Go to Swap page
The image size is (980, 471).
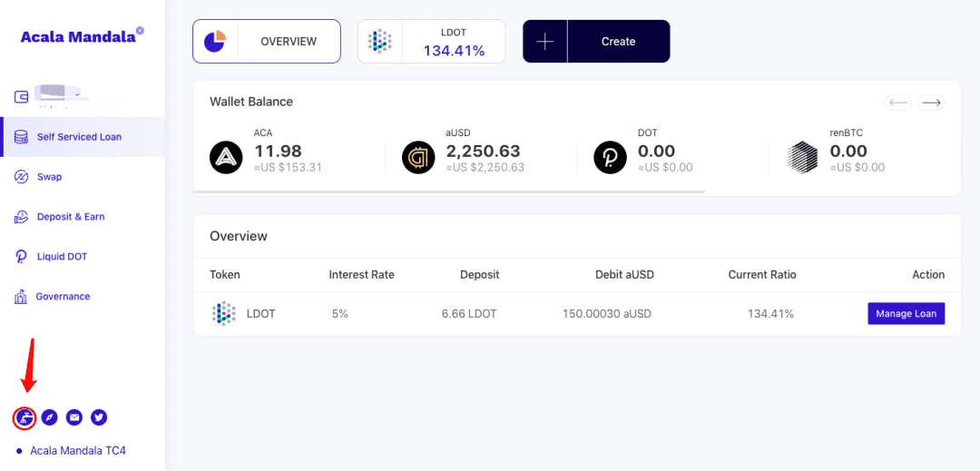pyautogui.click(x=83, y=177)
